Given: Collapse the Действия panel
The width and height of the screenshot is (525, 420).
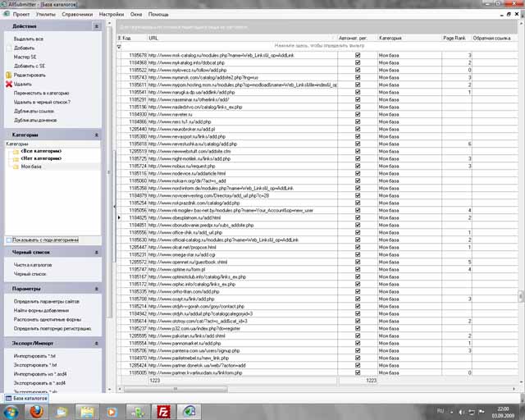Looking at the screenshot, I should pos(97,26).
